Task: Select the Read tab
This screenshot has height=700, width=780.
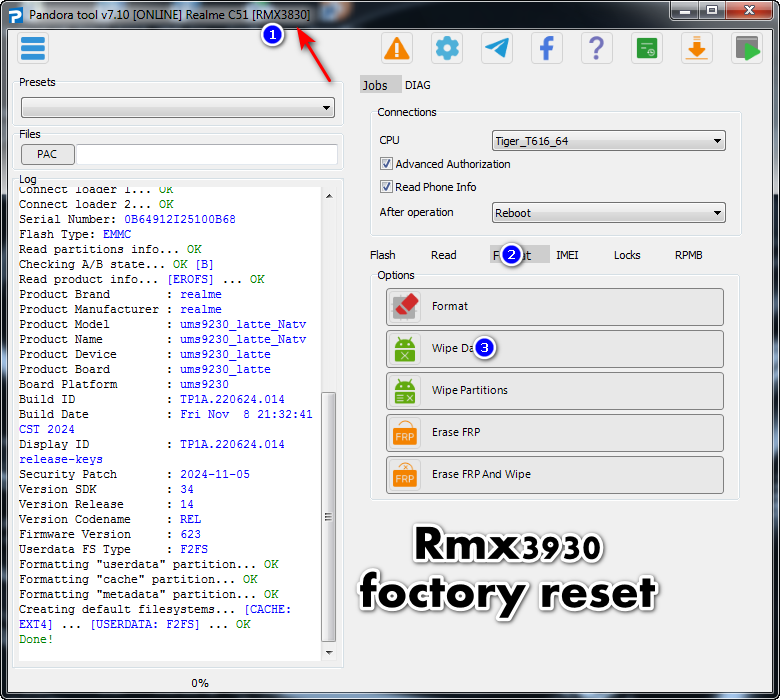Action: [x=443, y=255]
